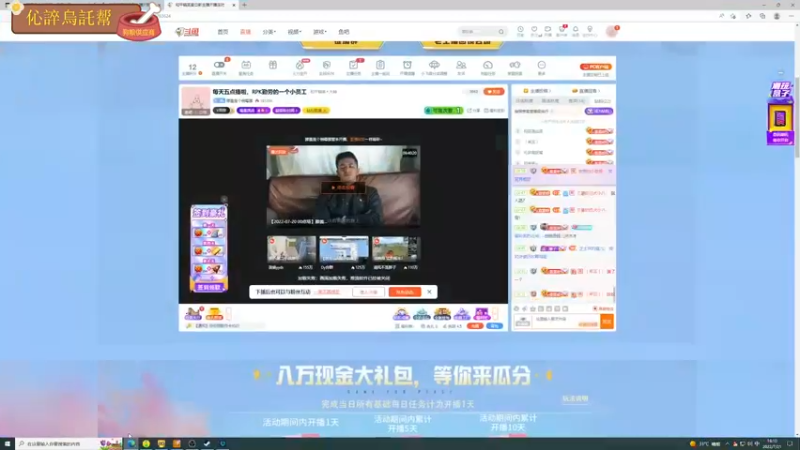Viewport: 800px width, 450px height.
Task: Expand the 分类 dropdown in navigation
Action: click(269, 32)
